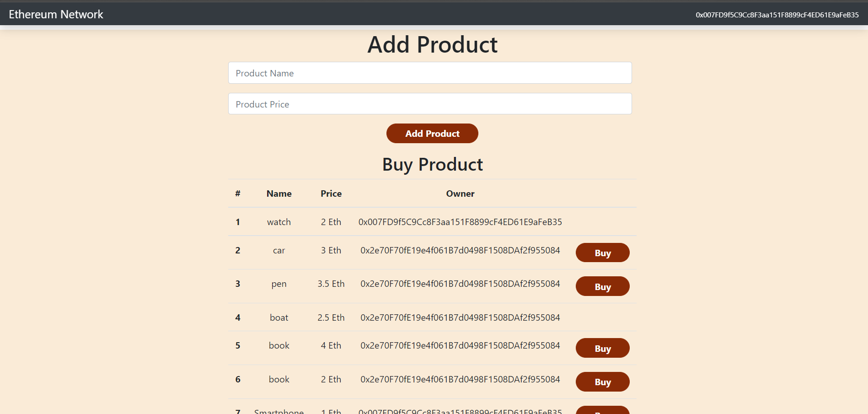The image size is (868, 414).
Task: Click the Add Product button
Action: click(x=432, y=133)
